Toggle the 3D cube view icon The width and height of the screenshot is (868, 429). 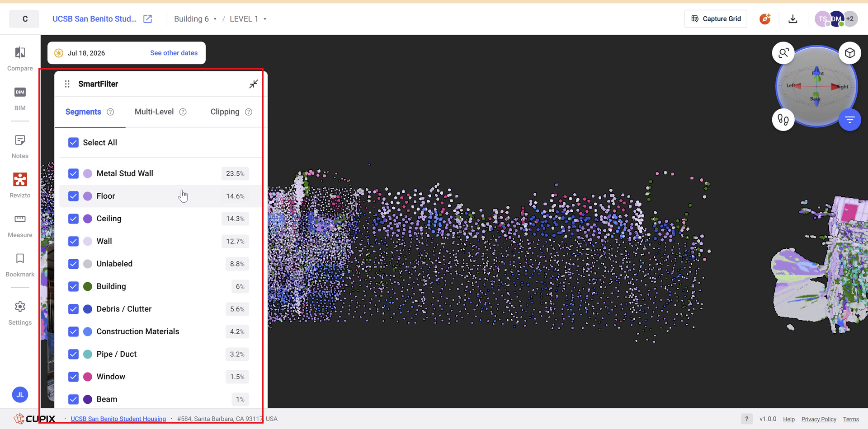click(x=850, y=53)
